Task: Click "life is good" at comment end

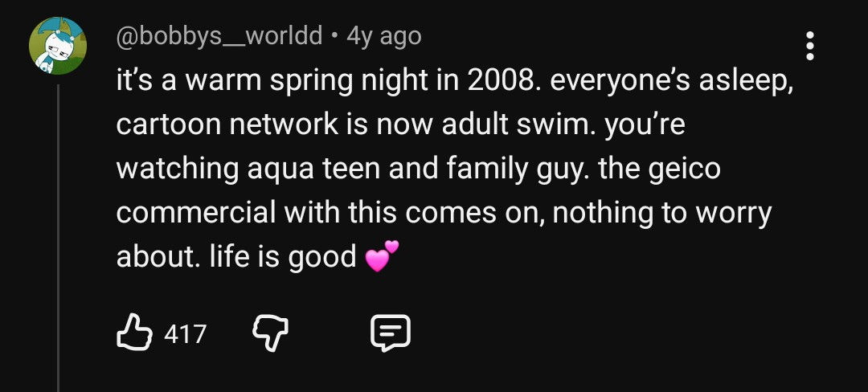Action: point(283,257)
